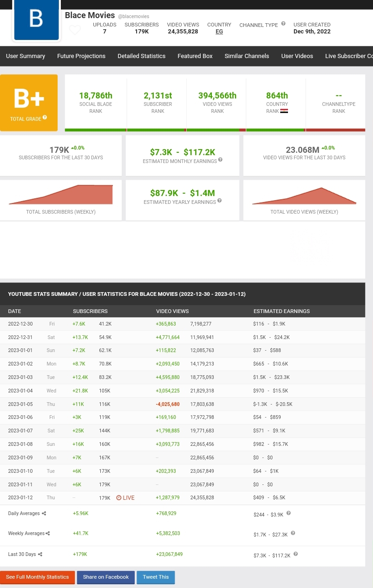Click the Total Video Views weekly chart
The image size is (373, 588).
coord(304,196)
